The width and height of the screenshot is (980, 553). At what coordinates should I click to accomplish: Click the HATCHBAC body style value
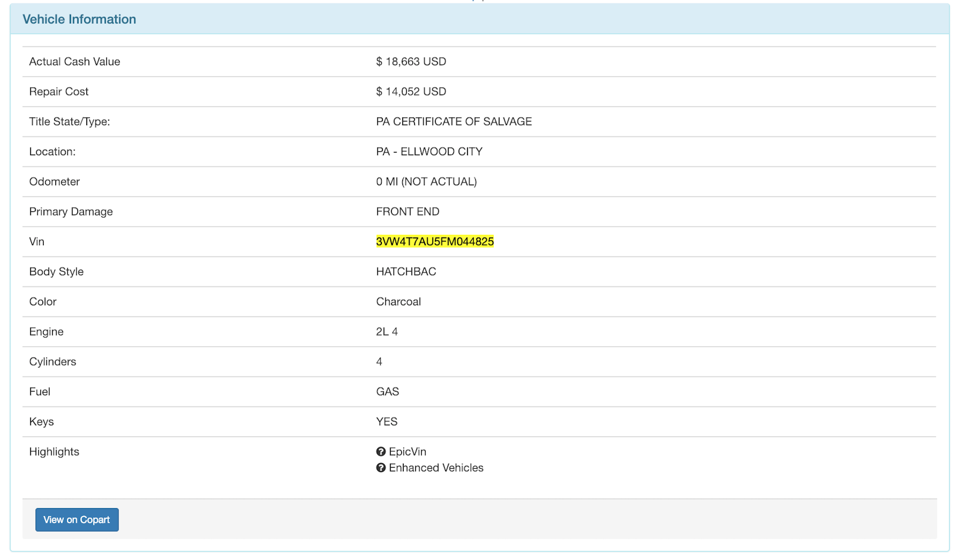click(x=406, y=272)
